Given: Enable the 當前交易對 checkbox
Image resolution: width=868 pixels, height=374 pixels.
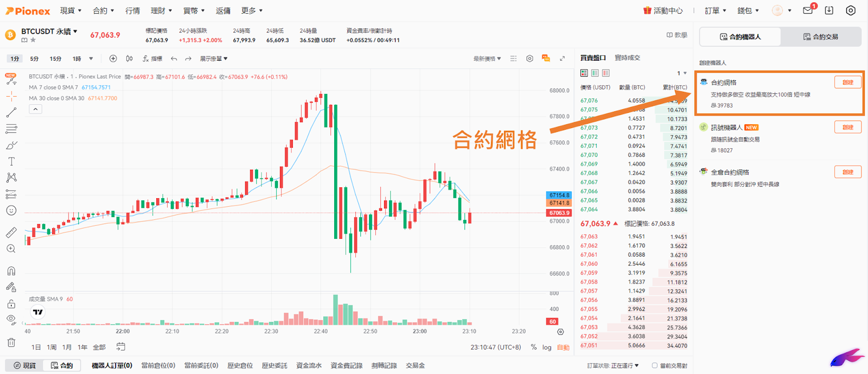Looking at the screenshot, I should [x=655, y=366].
